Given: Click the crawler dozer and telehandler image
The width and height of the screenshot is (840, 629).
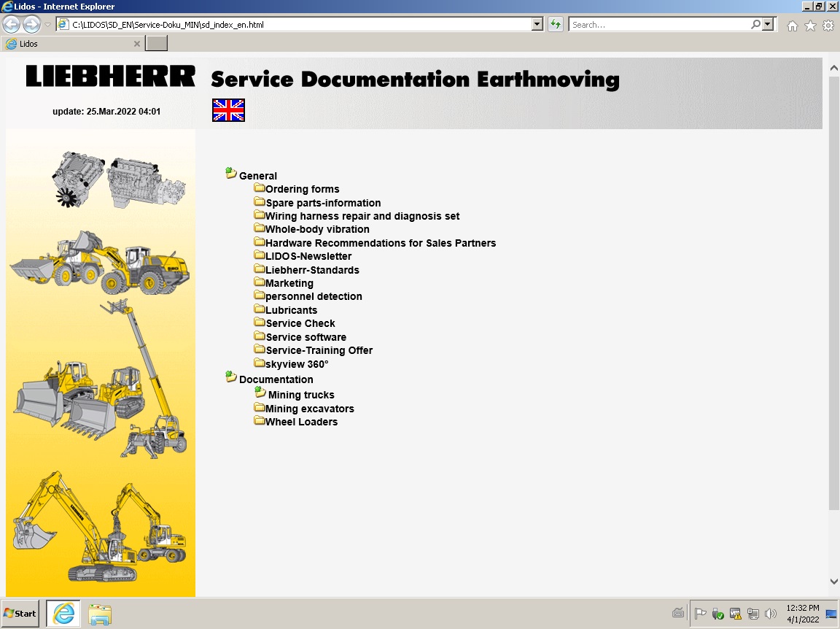Looking at the screenshot, I should point(101,379).
